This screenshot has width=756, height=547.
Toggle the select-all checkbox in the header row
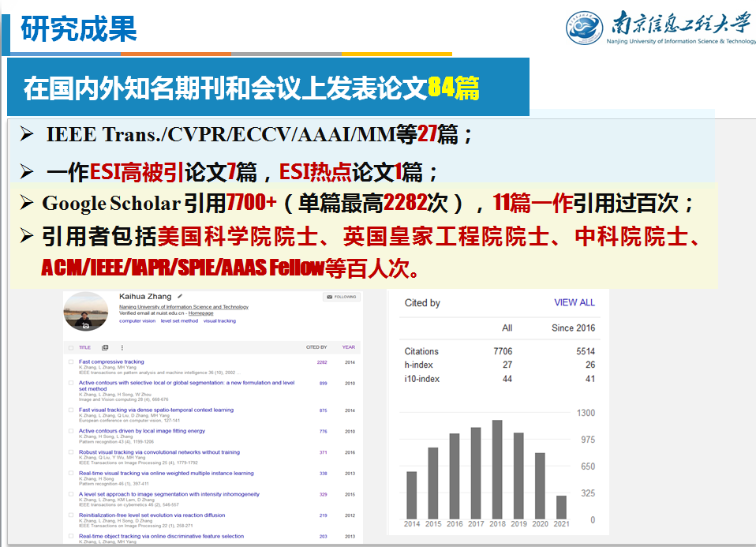[71, 347]
